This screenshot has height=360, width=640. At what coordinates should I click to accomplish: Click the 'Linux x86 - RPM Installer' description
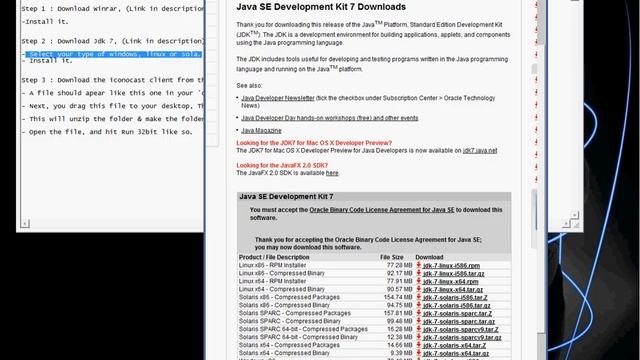click(x=272, y=265)
